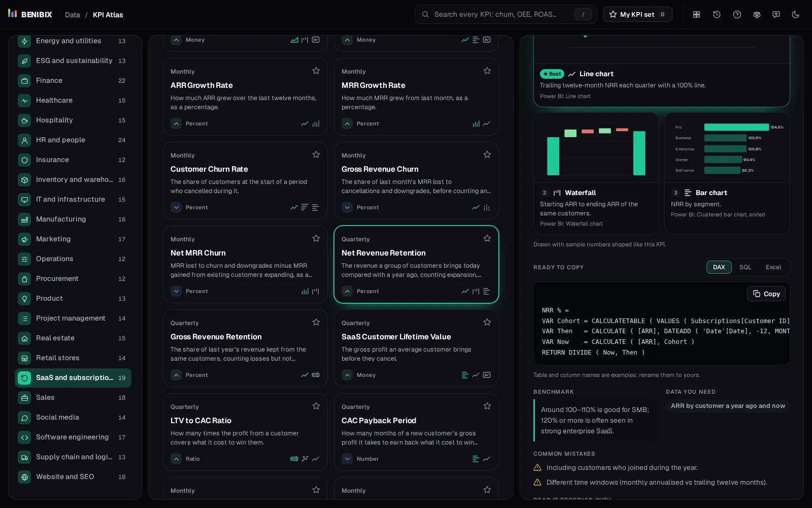Click the help question mark icon
Screen dimensions: 812x508
coord(737,15)
